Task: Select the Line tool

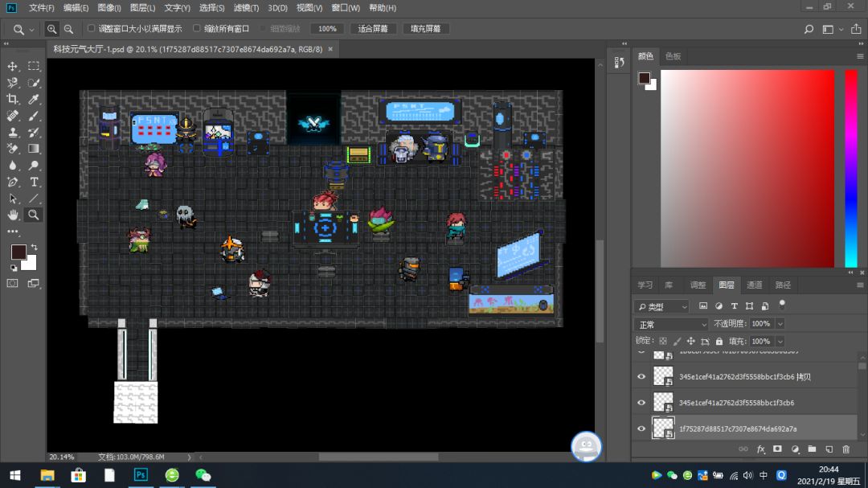Action: pos(34,199)
